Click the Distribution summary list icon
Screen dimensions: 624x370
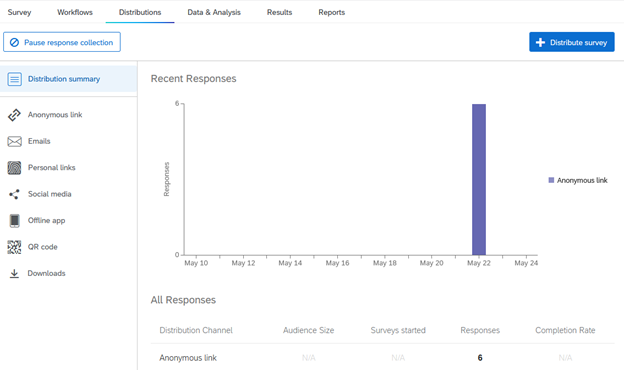(14, 79)
